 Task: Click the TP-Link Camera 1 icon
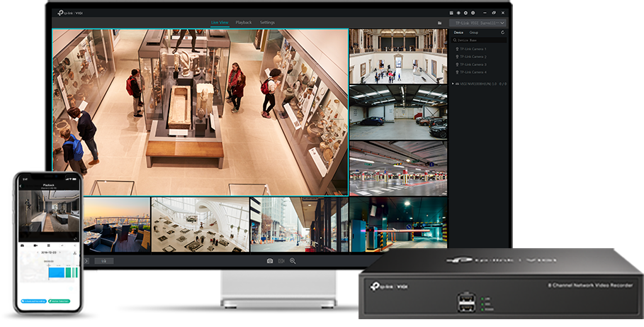(x=456, y=49)
